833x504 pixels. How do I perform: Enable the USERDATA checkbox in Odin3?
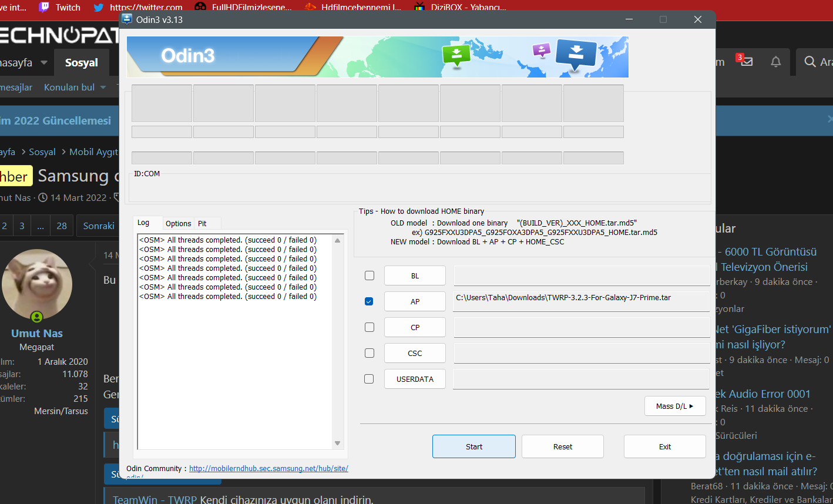(x=369, y=379)
